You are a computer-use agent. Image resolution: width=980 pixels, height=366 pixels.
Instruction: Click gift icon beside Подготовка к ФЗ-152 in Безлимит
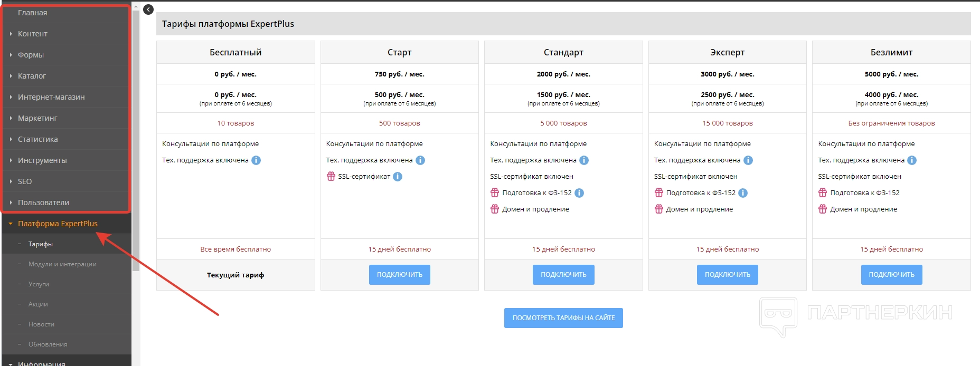click(x=823, y=193)
